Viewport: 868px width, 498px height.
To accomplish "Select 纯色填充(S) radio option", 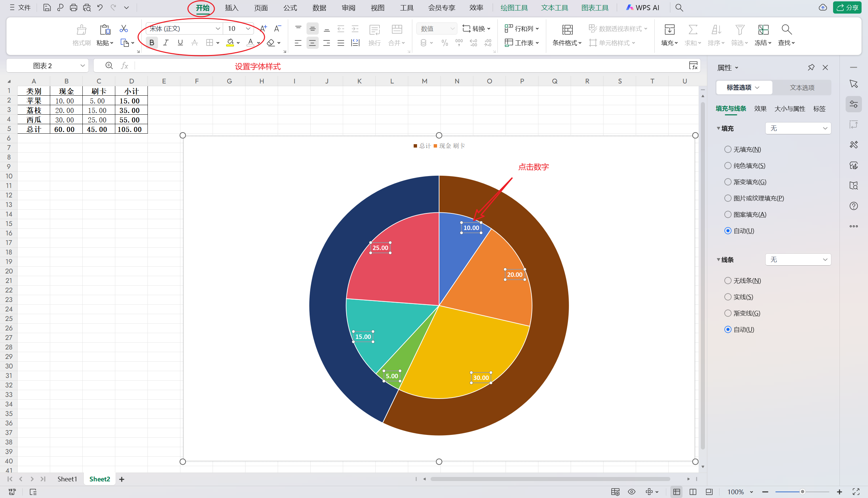I will 728,166.
